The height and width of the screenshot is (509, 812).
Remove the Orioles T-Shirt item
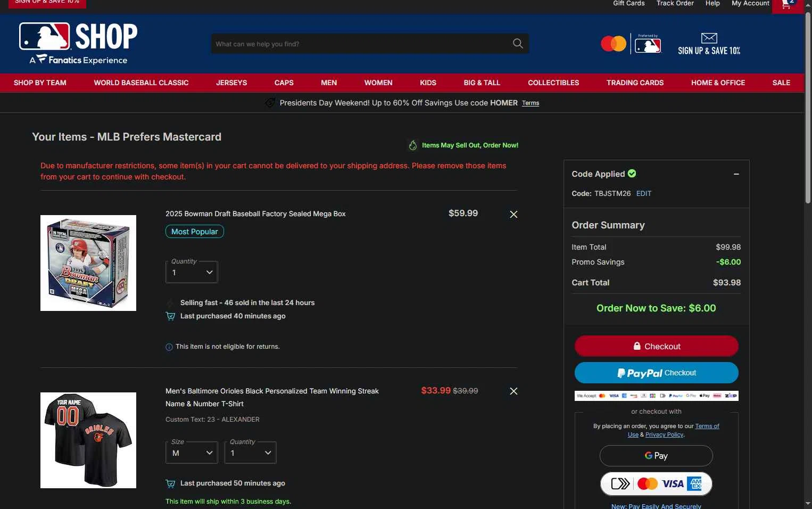(513, 391)
